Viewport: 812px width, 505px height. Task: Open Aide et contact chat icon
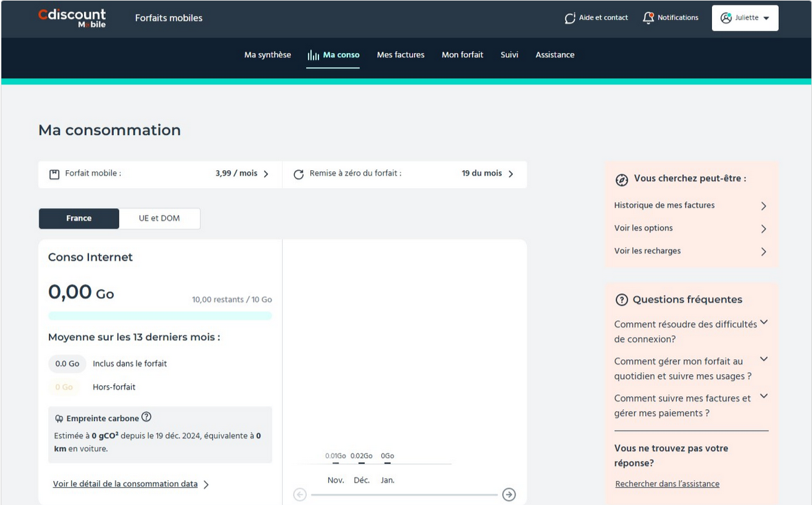[x=570, y=18]
